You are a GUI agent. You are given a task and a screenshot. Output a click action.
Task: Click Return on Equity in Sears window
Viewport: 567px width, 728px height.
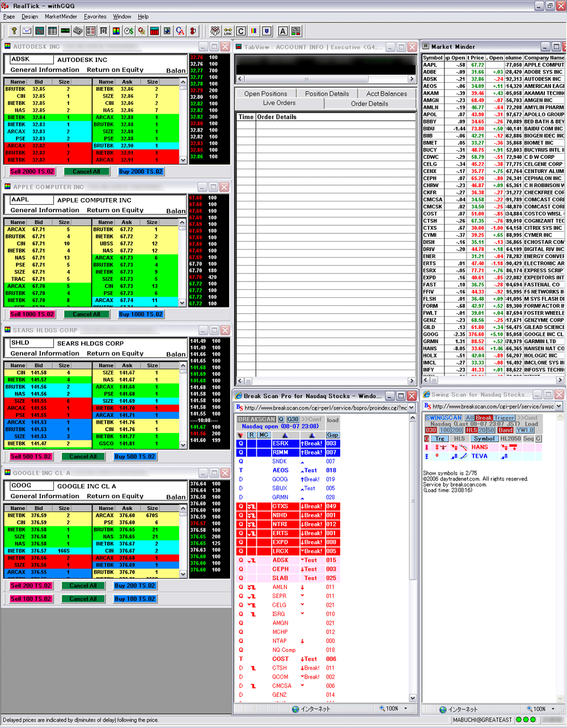click(115, 354)
